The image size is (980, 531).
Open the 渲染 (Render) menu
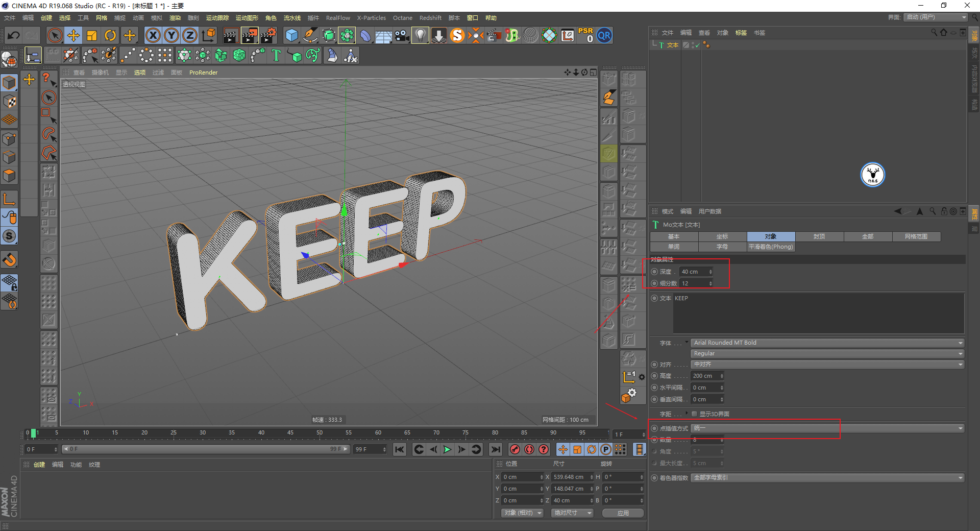(x=175, y=18)
